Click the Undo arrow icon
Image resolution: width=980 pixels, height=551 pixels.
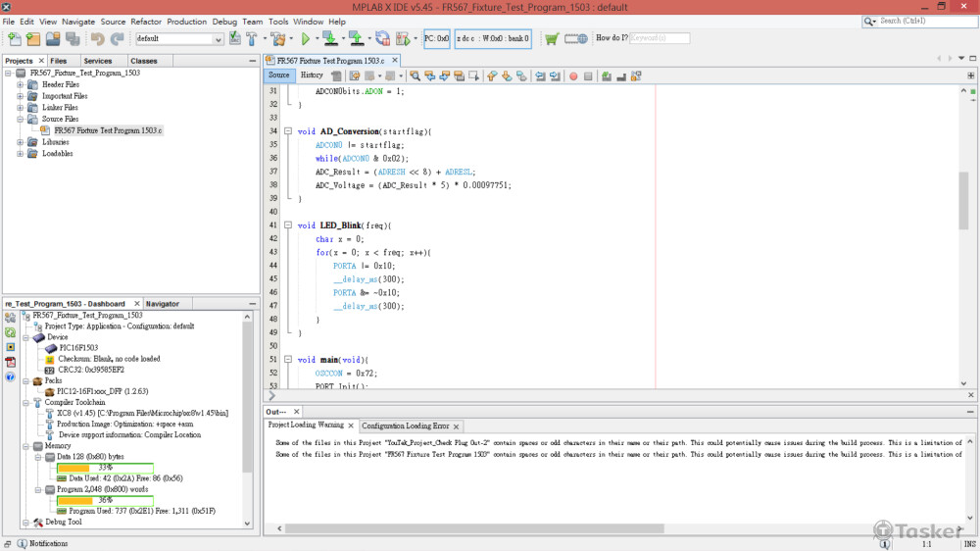[x=97, y=39]
